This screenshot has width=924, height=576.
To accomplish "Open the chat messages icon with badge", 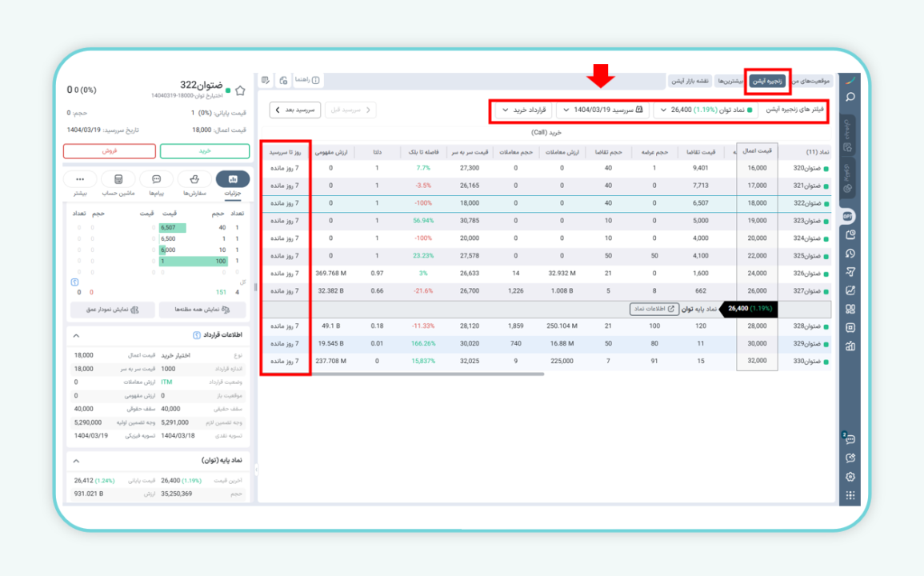I will [850, 439].
